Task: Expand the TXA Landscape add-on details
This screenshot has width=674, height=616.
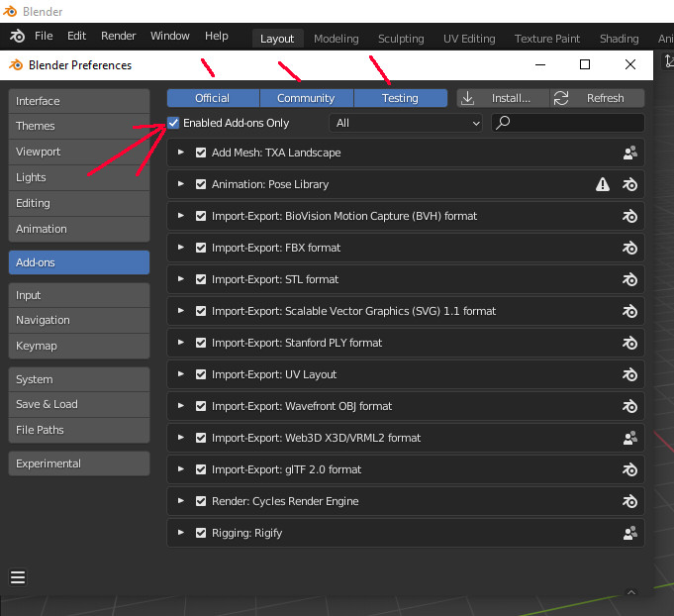Action: point(181,153)
